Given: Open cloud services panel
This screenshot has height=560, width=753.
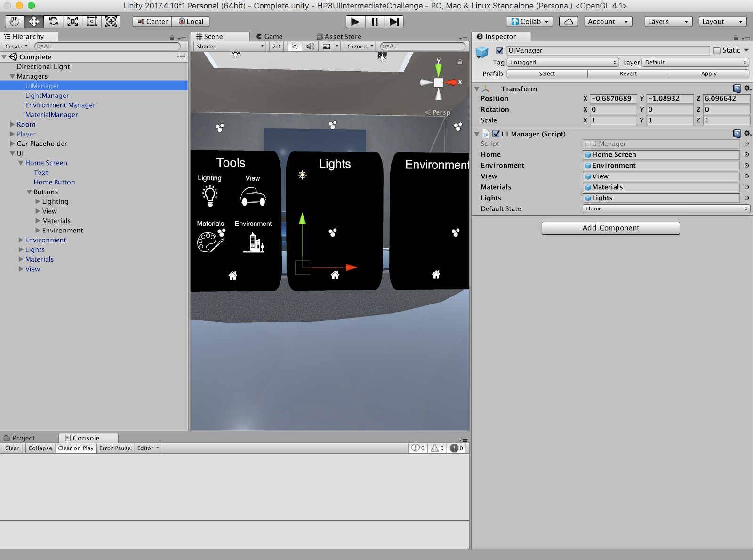Looking at the screenshot, I should [569, 22].
